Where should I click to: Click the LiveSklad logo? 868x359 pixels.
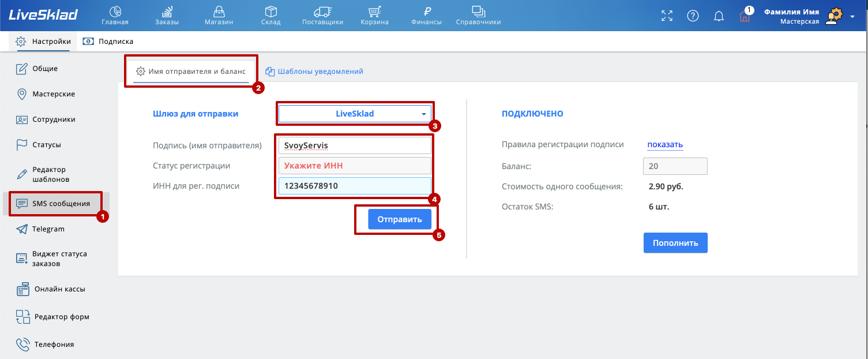click(x=43, y=15)
